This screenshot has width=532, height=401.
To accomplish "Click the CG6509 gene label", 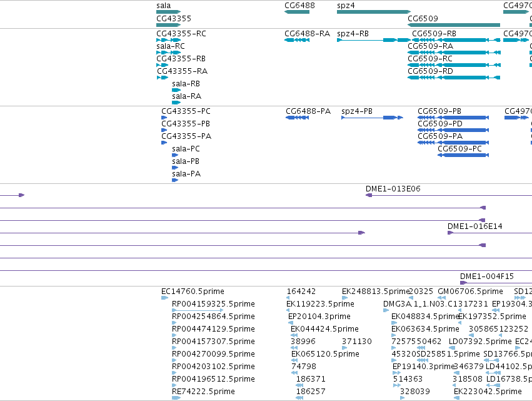I will point(423,18).
